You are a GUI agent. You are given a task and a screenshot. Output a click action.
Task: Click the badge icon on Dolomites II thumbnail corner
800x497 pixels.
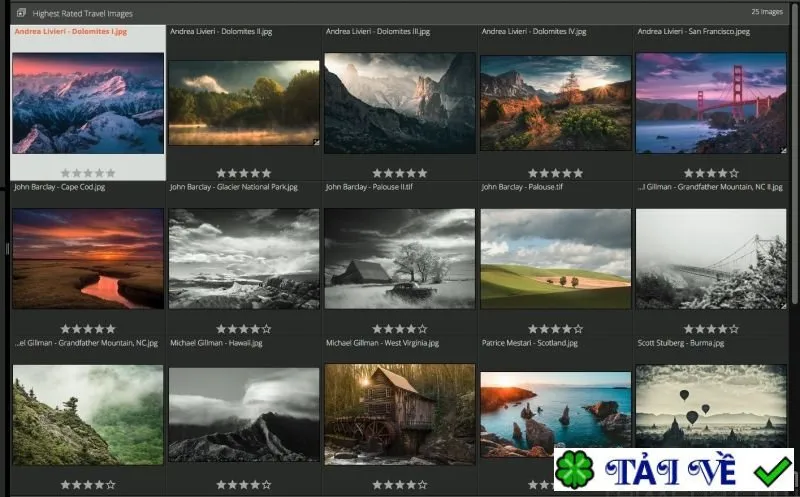(x=316, y=142)
